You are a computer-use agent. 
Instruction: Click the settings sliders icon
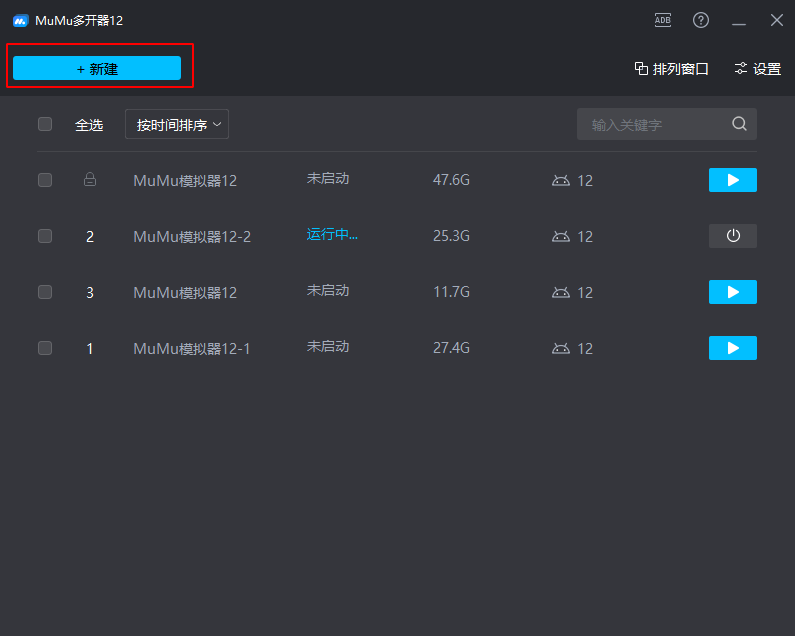[741, 68]
